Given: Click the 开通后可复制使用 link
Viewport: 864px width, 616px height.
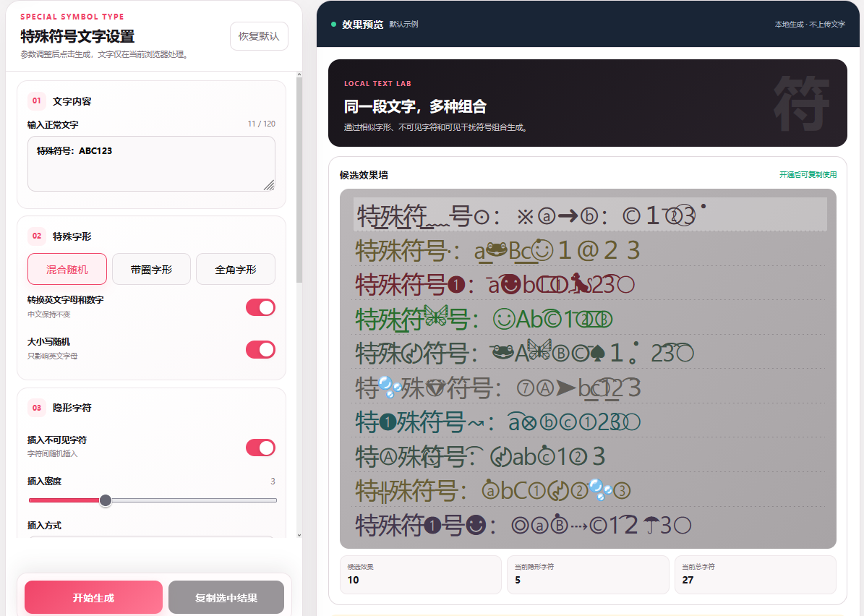Looking at the screenshot, I should pyautogui.click(x=808, y=175).
